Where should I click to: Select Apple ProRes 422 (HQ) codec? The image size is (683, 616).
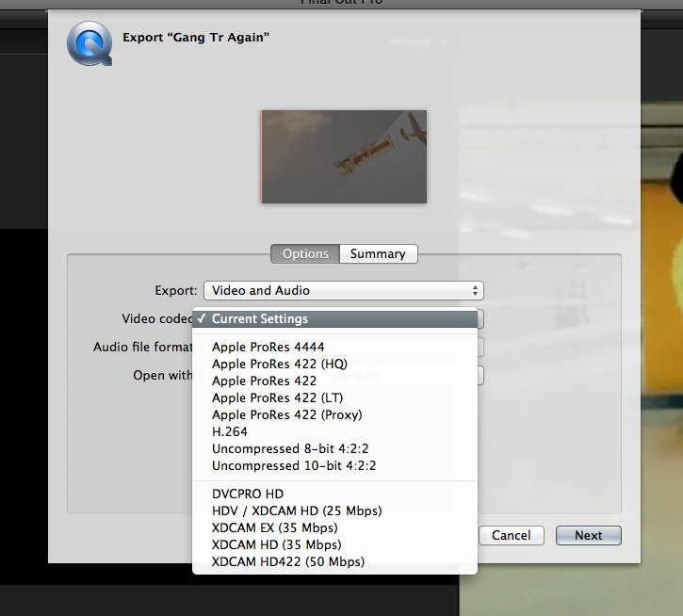click(x=335, y=364)
